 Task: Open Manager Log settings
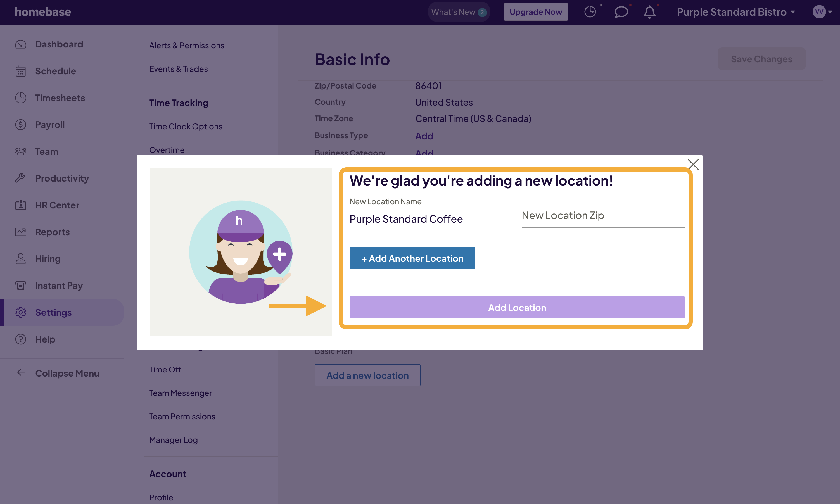pyautogui.click(x=173, y=440)
